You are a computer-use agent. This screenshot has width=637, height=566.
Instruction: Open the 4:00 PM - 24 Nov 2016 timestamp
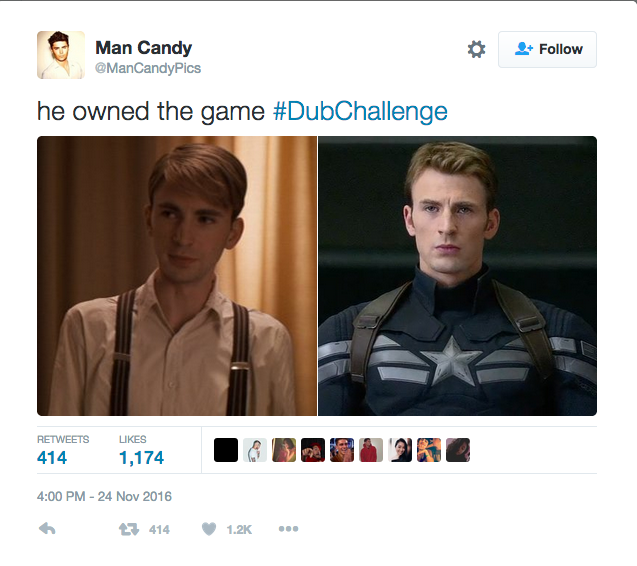pyautogui.click(x=104, y=496)
